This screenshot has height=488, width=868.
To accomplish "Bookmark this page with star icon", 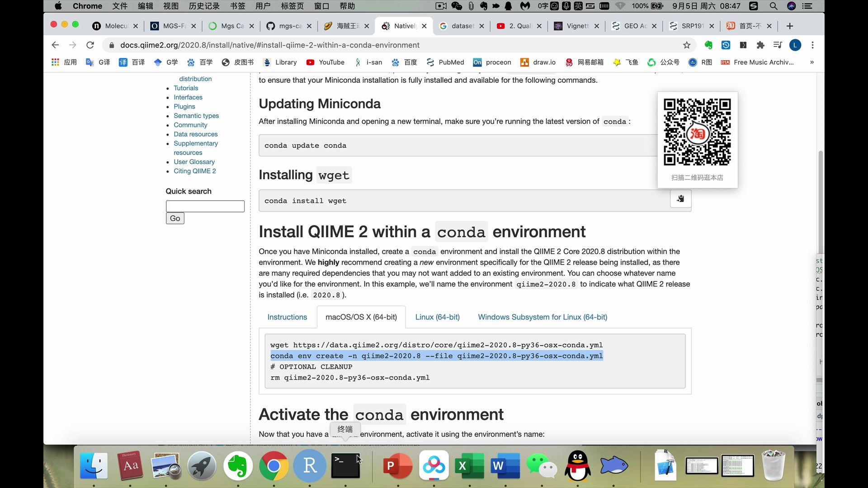I will [687, 45].
